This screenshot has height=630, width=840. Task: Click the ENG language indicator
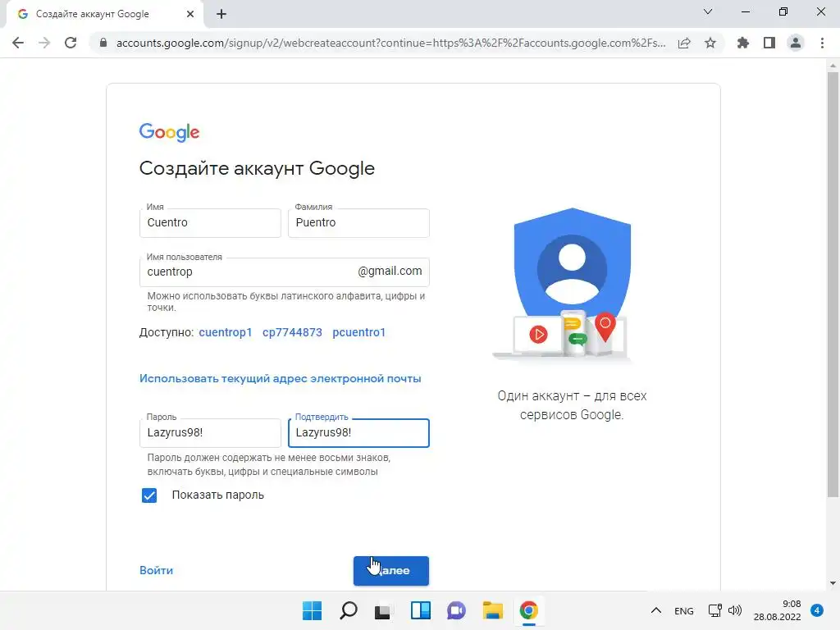(x=684, y=610)
